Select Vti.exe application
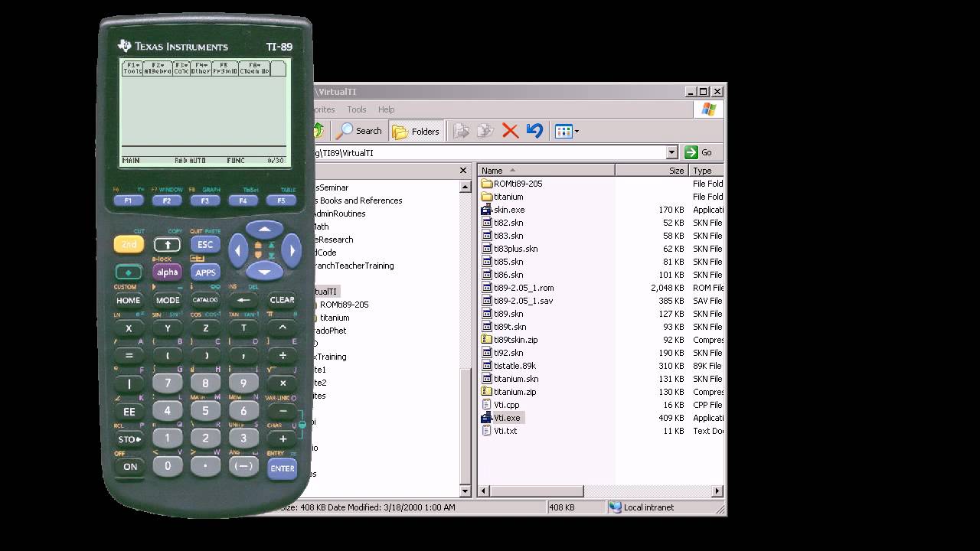The height and width of the screenshot is (551, 980). [501, 418]
